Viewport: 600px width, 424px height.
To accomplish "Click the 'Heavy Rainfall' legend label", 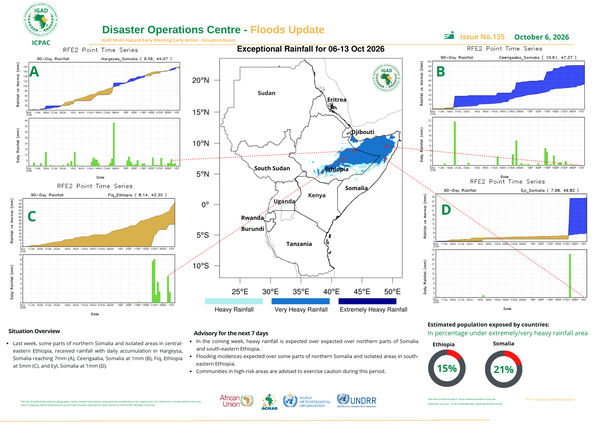I will click(234, 309).
